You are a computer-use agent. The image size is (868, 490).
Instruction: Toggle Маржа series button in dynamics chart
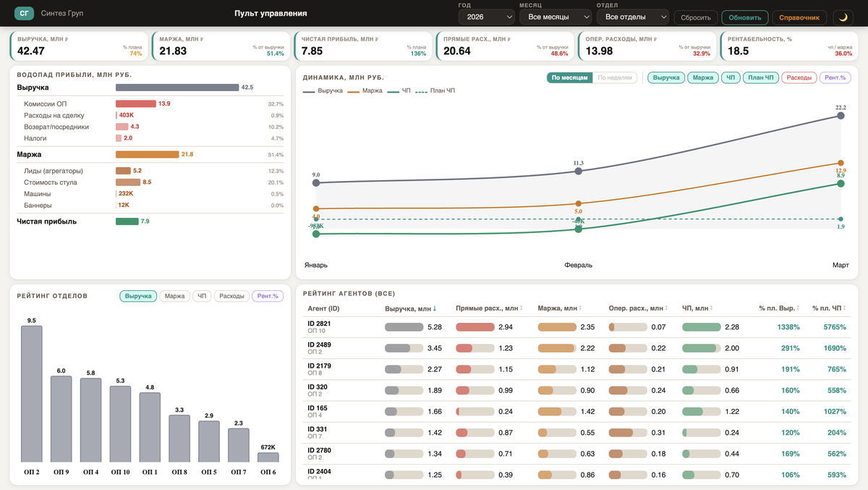(x=702, y=77)
